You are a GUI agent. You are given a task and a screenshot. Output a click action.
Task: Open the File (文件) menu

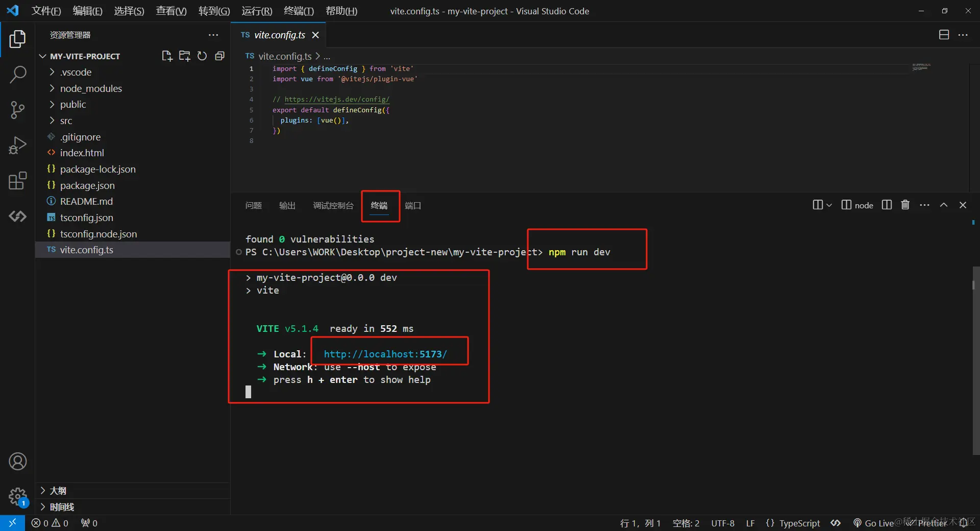(46, 11)
